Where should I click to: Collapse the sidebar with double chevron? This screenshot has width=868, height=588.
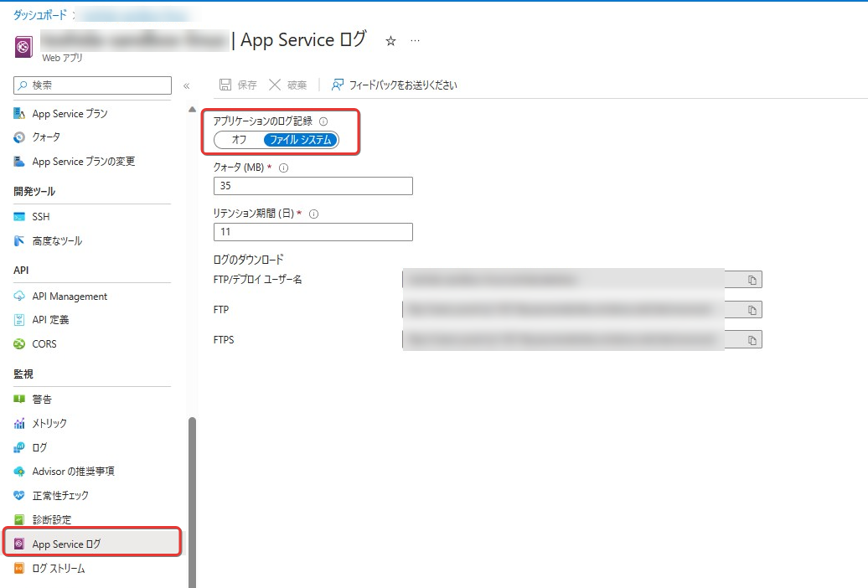pyautogui.click(x=186, y=85)
